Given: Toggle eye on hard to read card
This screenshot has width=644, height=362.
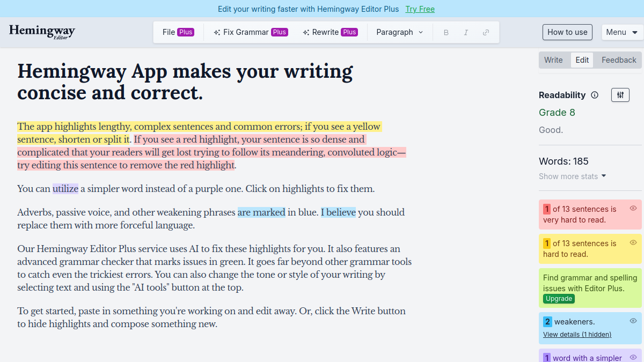Looking at the screenshot, I should click(x=633, y=242).
